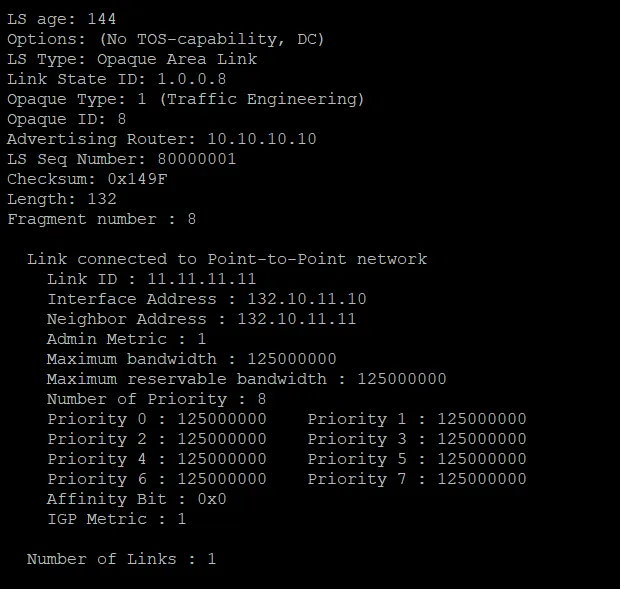The width and height of the screenshot is (620, 589).
Task: Click the Opaque Type Traffic Engineering text
Action: point(262,99)
